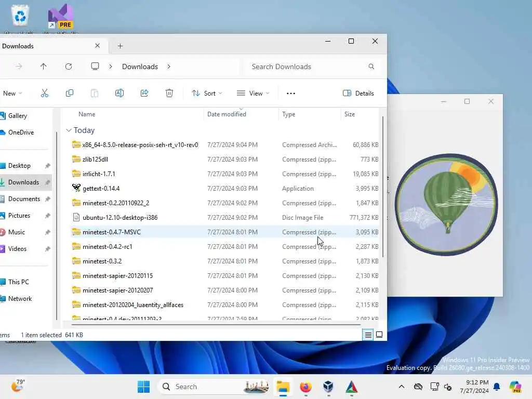Open Videos in the sidebar
The height and width of the screenshot is (399, 532).
coord(17,249)
